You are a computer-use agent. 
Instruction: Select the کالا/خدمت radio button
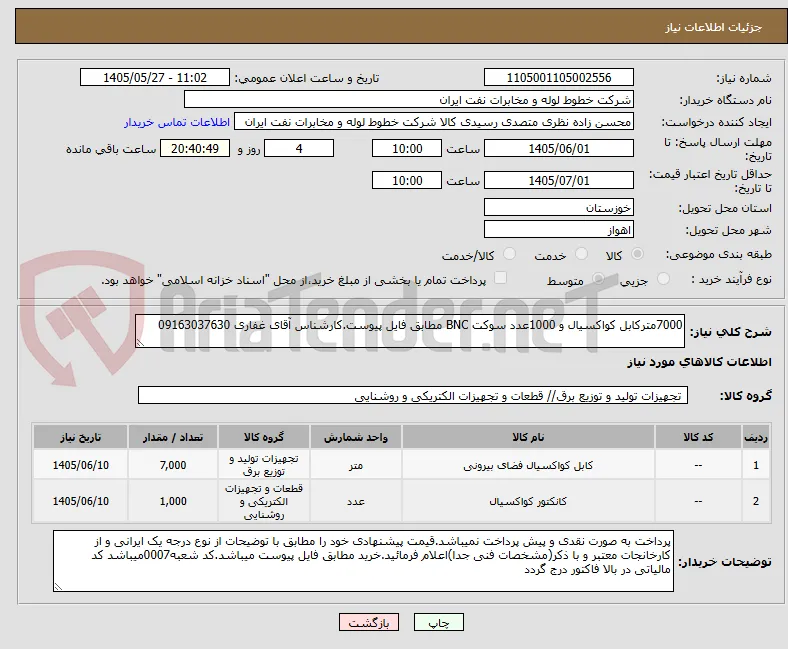pyautogui.click(x=509, y=254)
